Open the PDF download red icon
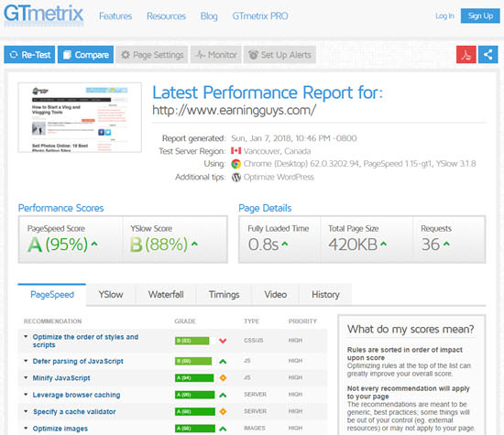 (x=466, y=55)
